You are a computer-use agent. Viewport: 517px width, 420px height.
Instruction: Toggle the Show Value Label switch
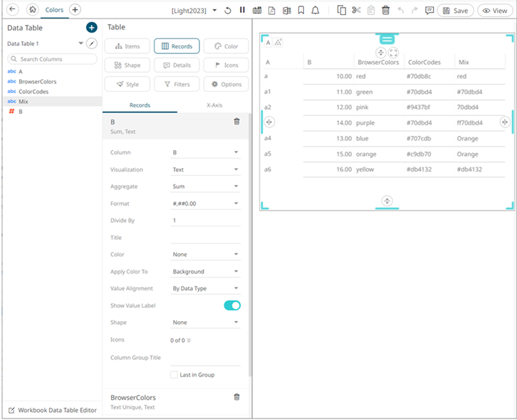[232, 305]
